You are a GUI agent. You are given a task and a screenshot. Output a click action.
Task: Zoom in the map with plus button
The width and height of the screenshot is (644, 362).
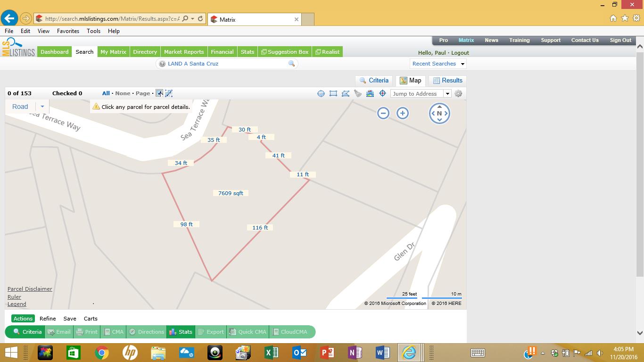pyautogui.click(x=402, y=113)
